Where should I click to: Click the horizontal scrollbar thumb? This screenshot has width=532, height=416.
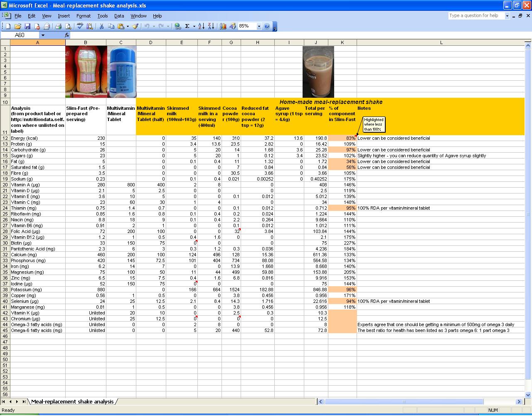coord(404,402)
